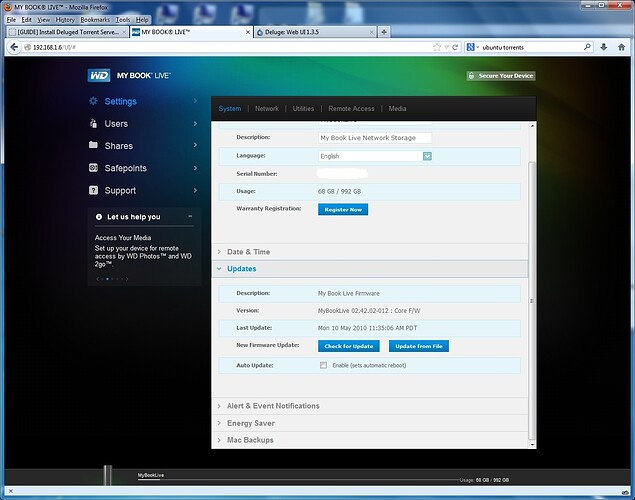Click the Firefox back arrow button

pos(14,47)
